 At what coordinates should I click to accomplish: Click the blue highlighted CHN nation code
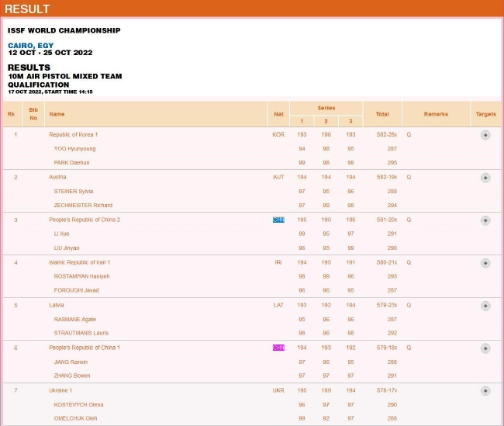point(278,220)
